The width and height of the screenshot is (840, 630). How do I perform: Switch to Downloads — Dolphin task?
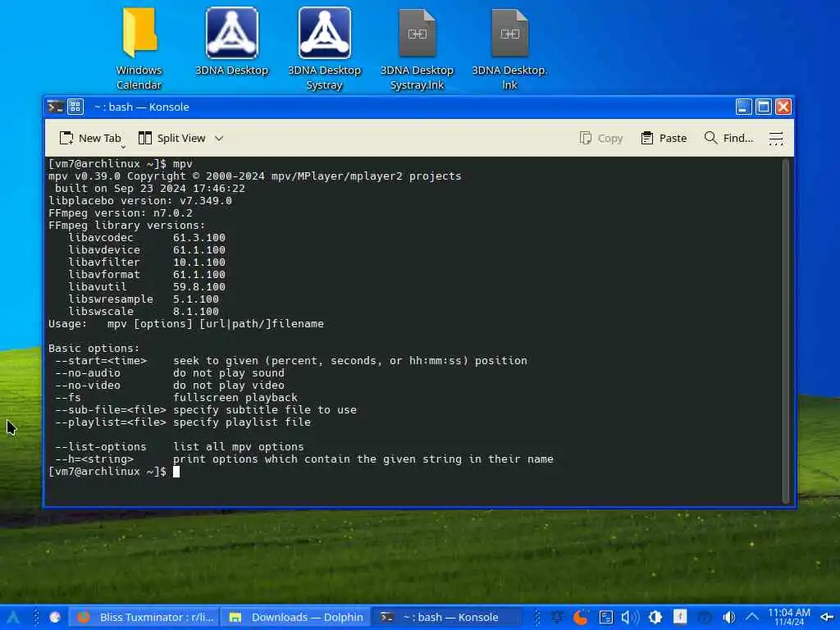pyautogui.click(x=295, y=617)
